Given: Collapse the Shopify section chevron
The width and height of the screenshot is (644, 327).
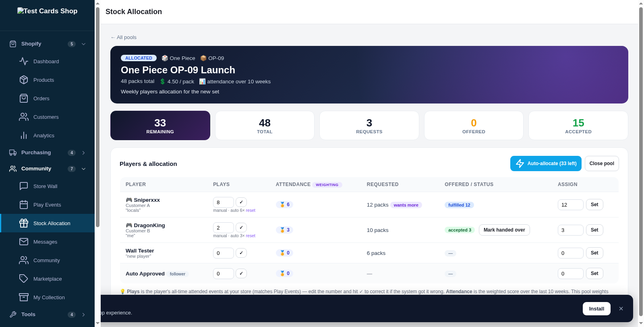Looking at the screenshot, I should [83, 44].
